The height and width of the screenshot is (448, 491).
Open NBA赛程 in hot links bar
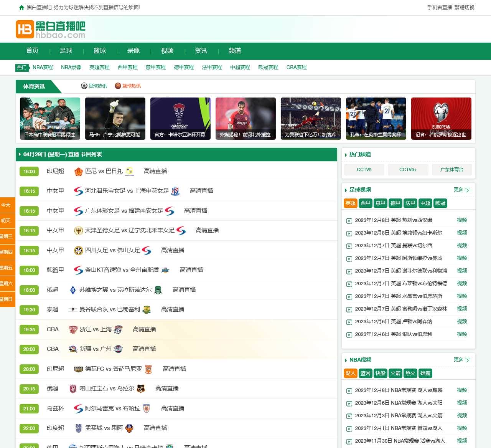pyautogui.click(x=43, y=67)
